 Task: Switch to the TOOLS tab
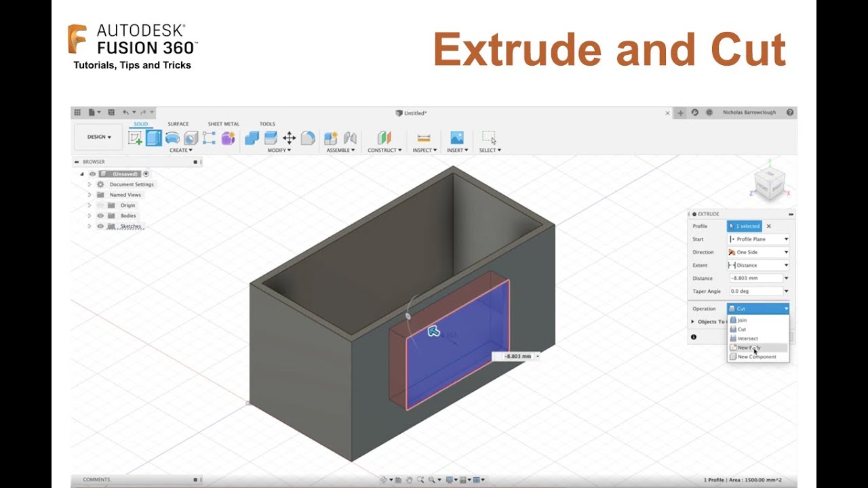point(267,124)
